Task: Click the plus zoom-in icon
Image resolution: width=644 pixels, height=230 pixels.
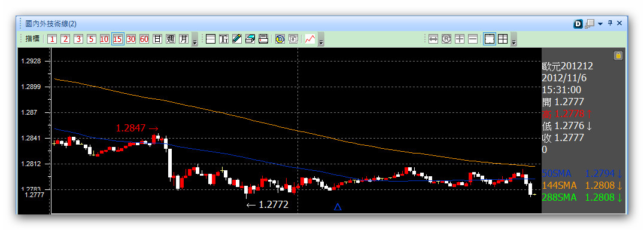Action: pyautogui.click(x=460, y=39)
